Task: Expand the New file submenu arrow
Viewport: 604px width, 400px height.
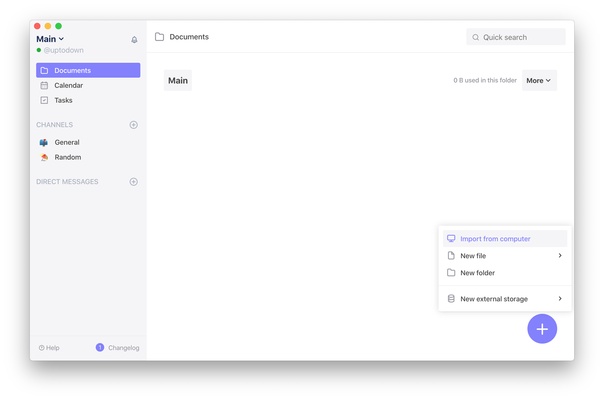Action: click(560, 255)
